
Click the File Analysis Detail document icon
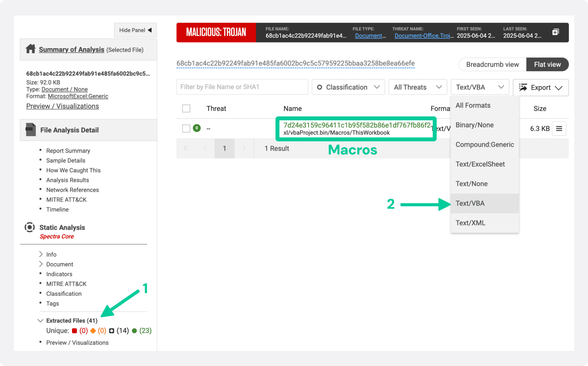click(x=31, y=130)
